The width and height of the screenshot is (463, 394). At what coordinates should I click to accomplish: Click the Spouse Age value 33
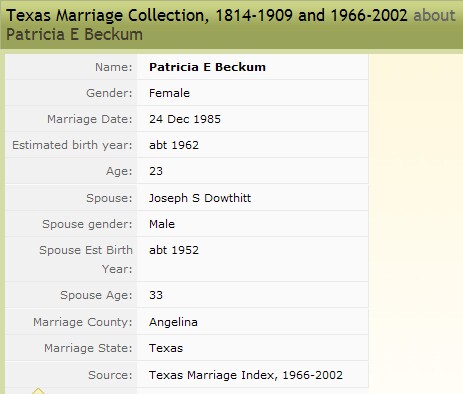[x=156, y=295]
